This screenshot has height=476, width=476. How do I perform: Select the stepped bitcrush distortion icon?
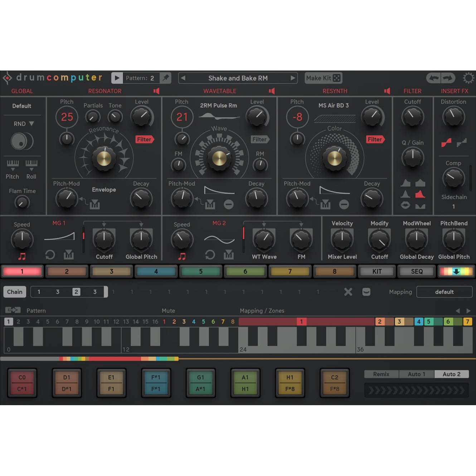tap(462, 142)
